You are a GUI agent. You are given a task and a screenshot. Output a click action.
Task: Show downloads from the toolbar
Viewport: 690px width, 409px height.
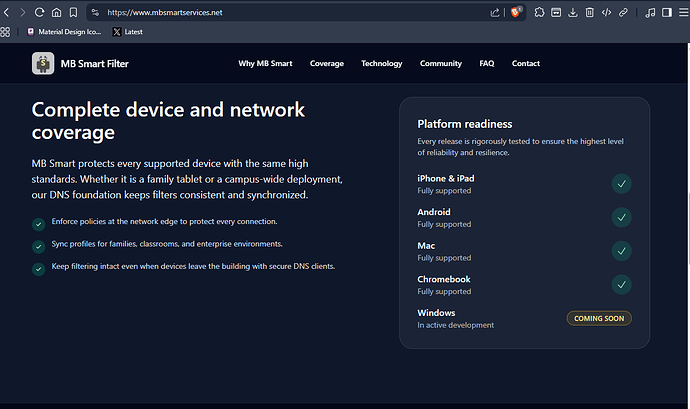pyautogui.click(x=573, y=12)
